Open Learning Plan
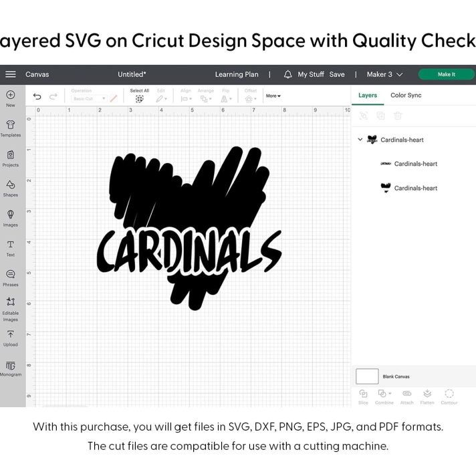Image resolution: width=476 pixels, height=476 pixels. tap(237, 74)
